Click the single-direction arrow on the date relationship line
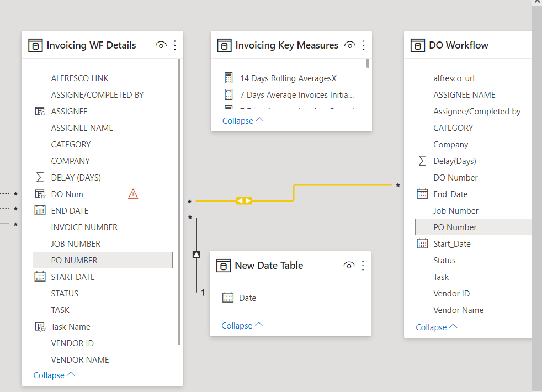 (196, 255)
